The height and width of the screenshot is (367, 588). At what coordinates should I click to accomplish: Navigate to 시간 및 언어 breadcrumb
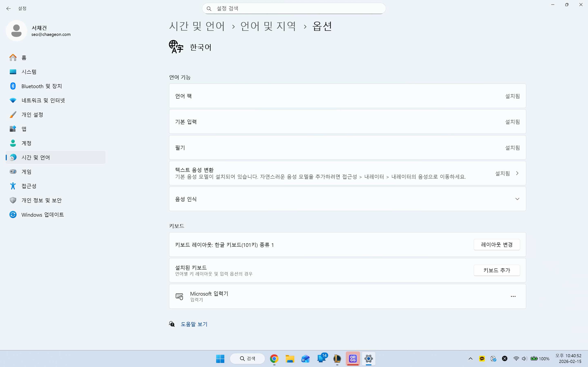(x=197, y=26)
